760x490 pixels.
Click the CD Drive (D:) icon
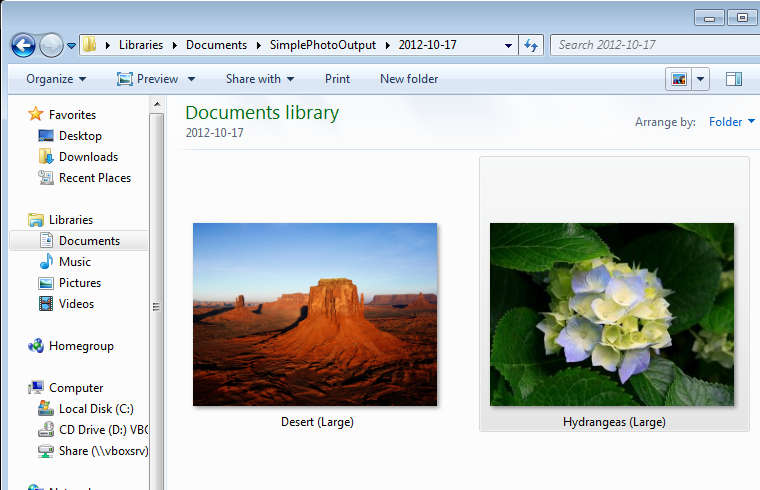pos(46,429)
